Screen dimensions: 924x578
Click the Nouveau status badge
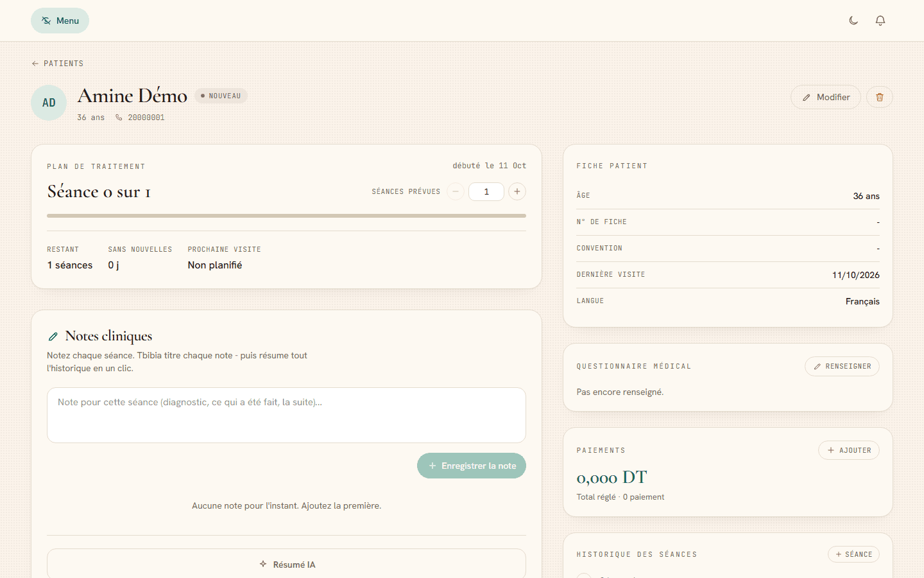(x=221, y=96)
